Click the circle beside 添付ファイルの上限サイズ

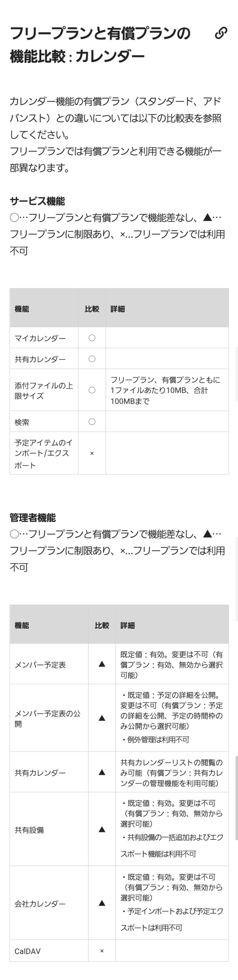tap(91, 390)
